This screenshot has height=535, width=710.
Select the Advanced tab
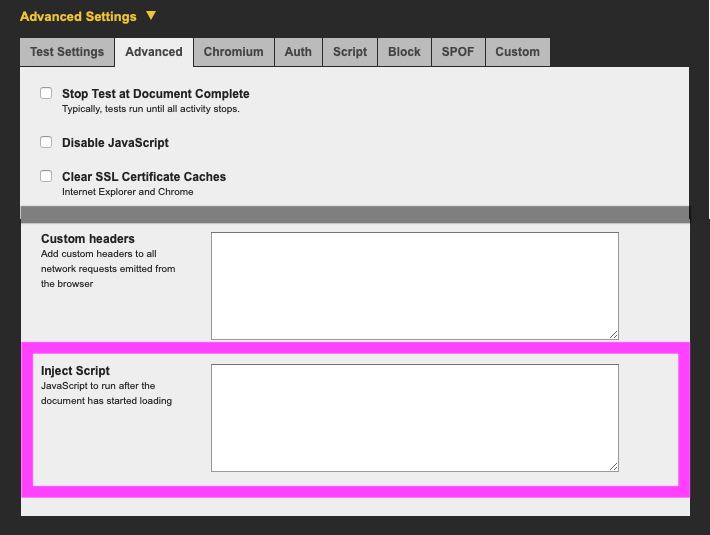[x=154, y=52]
